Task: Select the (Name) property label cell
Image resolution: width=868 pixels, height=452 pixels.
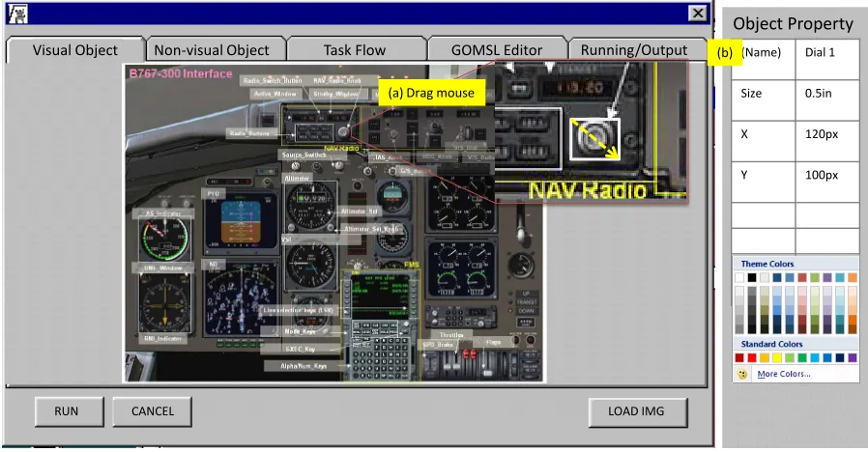Action: (x=764, y=59)
